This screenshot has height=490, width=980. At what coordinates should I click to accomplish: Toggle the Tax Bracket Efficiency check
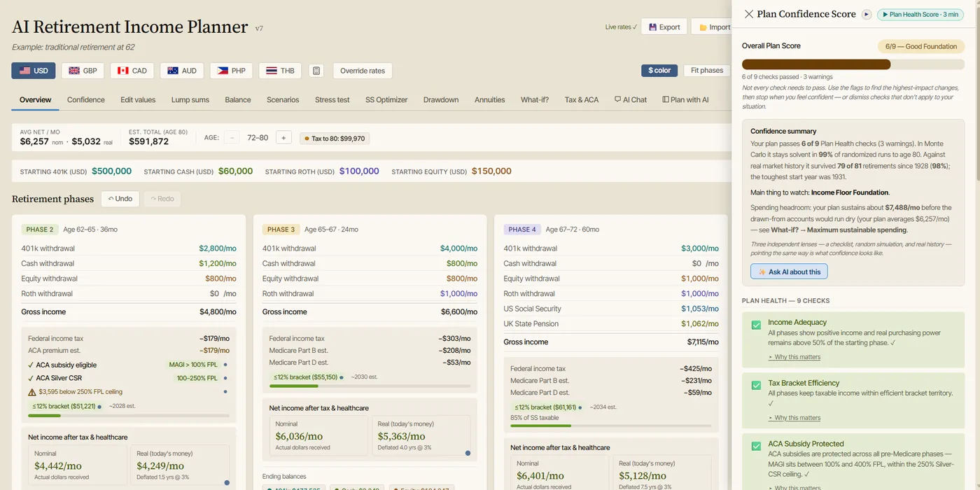pos(756,385)
